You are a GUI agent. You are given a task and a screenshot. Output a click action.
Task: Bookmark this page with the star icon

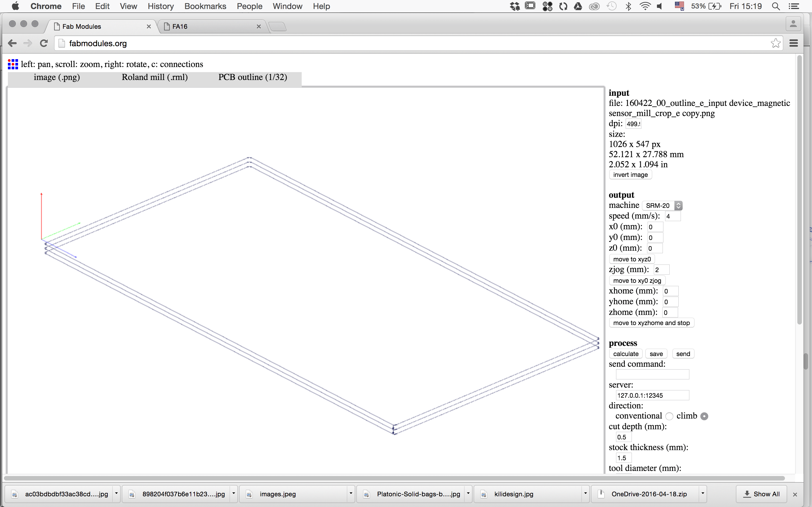775,43
